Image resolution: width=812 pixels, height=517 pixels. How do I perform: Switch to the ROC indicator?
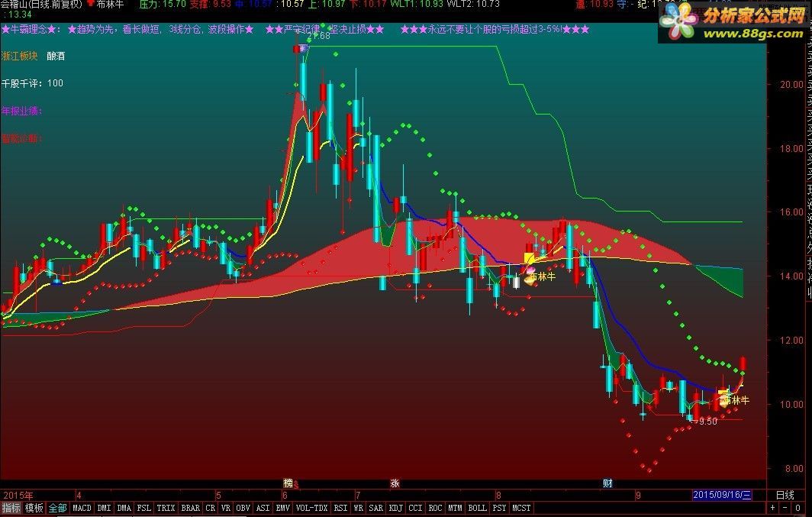click(436, 508)
